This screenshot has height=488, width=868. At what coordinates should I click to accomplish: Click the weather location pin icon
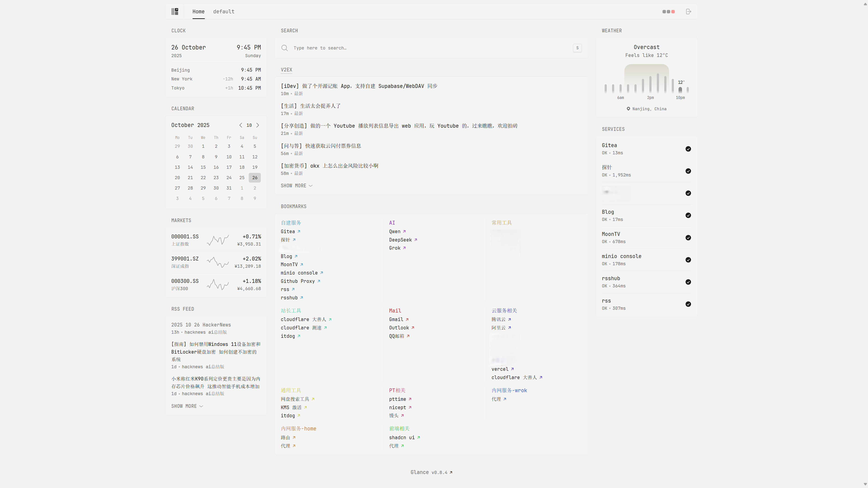point(628,109)
